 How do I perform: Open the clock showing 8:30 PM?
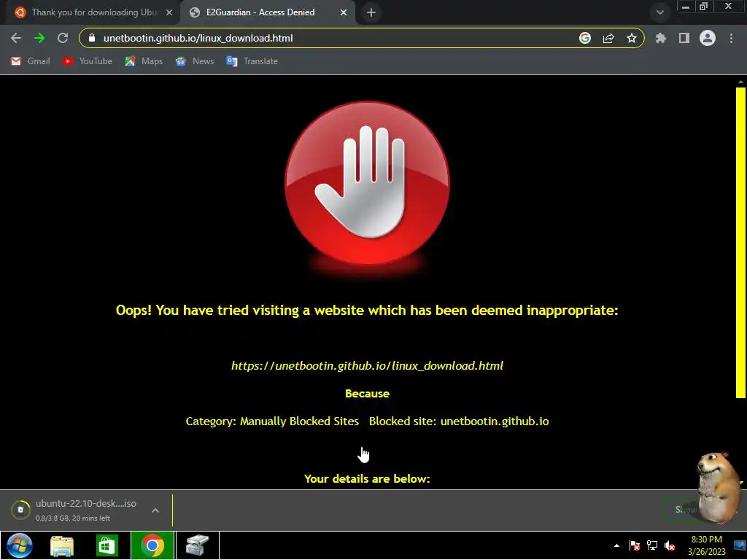[706, 545]
